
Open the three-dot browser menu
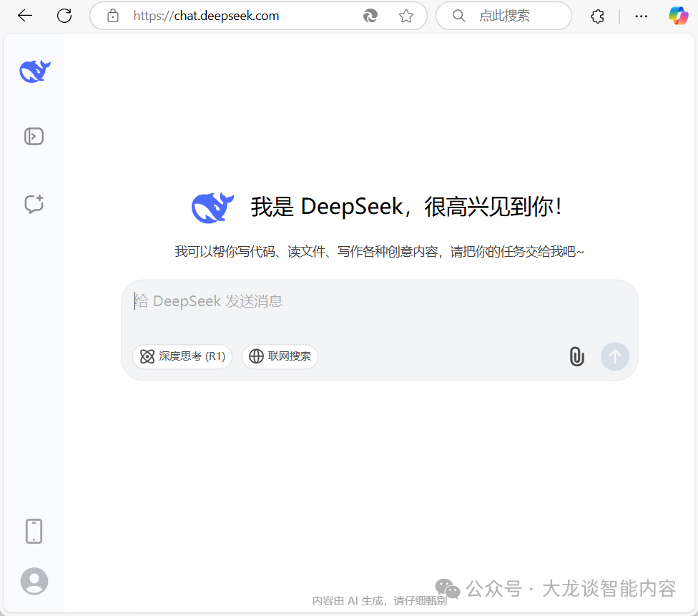click(x=641, y=16)
